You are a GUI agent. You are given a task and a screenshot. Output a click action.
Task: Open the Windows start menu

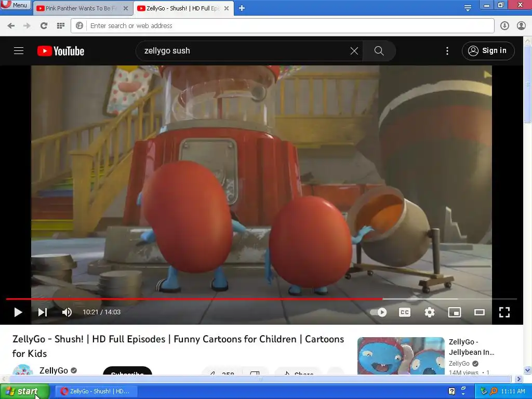pos(24,391)
